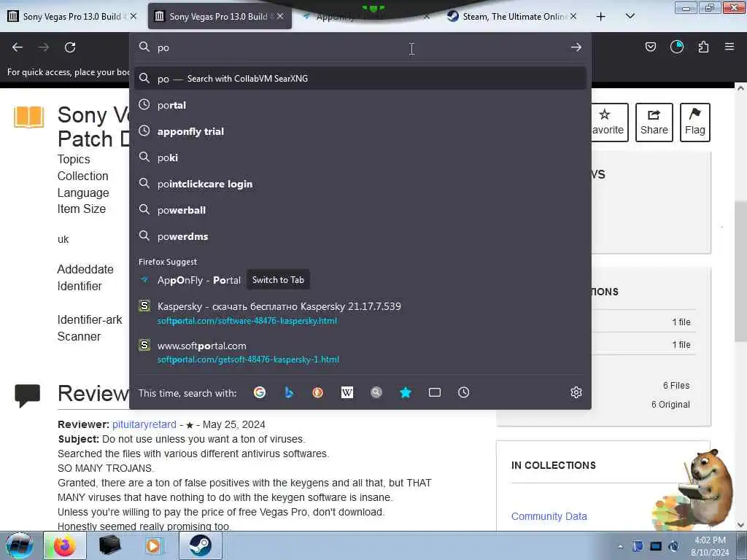Click the browser Back arrow
Image resolution: width=747 pixels, height=560 pixels.
18,47
